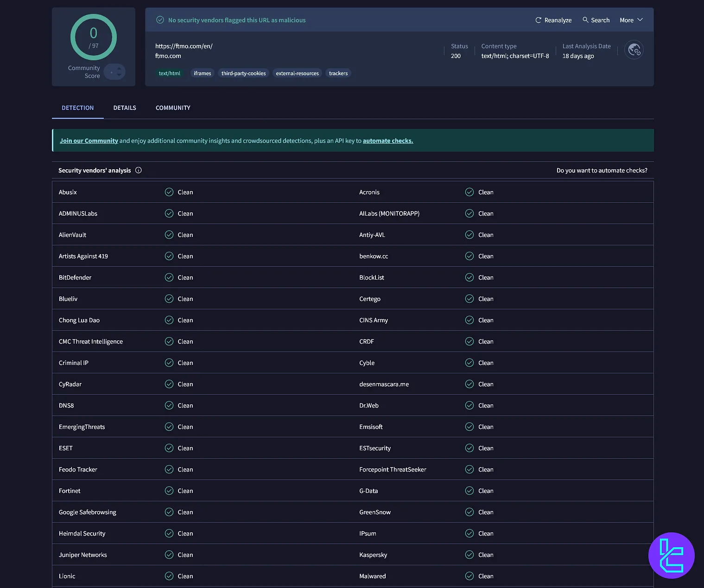
Task: Switch to the DETAILS tab
Action: click(x=124, y=108)
